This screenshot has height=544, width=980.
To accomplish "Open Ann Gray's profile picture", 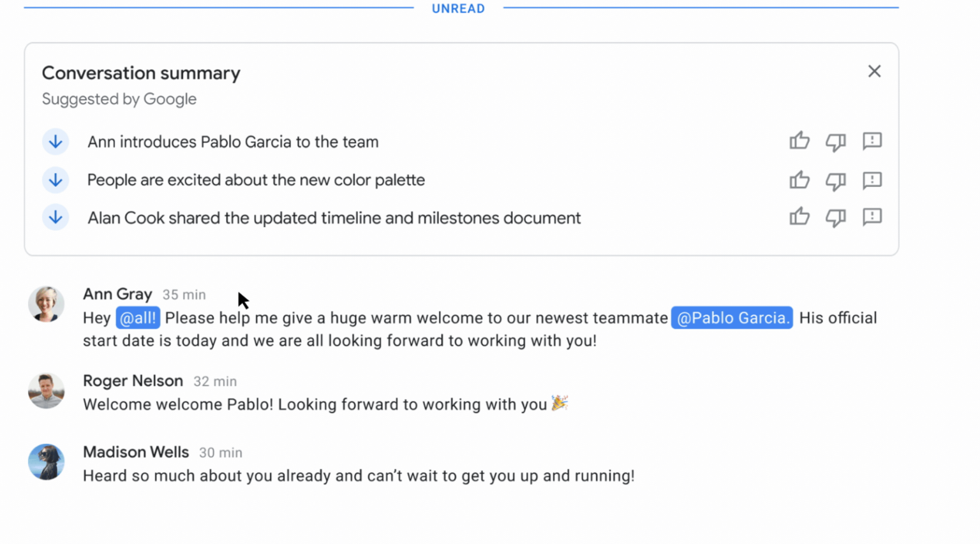I will pos(46,304).
